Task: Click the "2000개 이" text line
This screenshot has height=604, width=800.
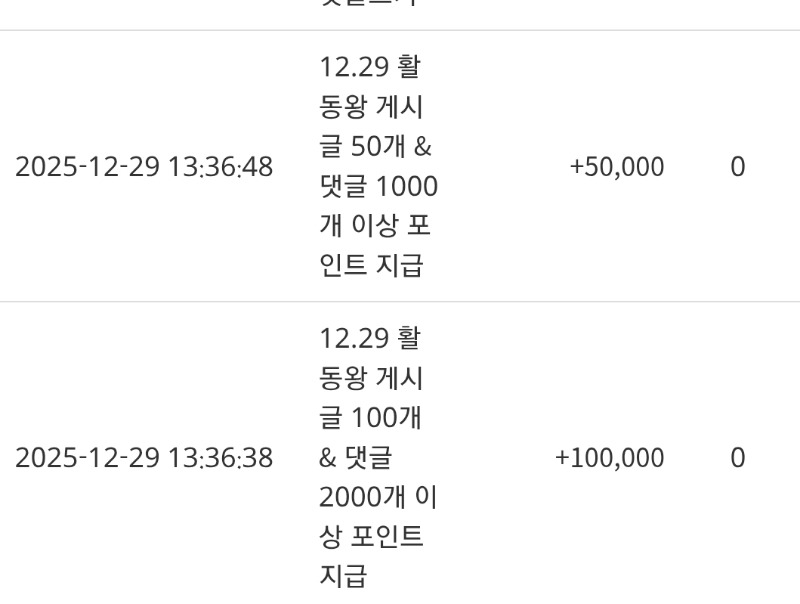Action: [378, 496]
